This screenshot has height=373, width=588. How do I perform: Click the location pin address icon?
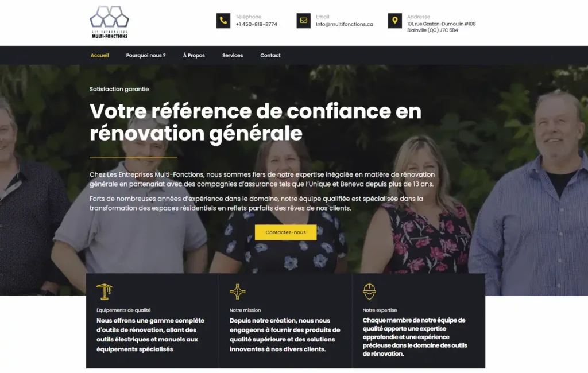tap(395, 21)
